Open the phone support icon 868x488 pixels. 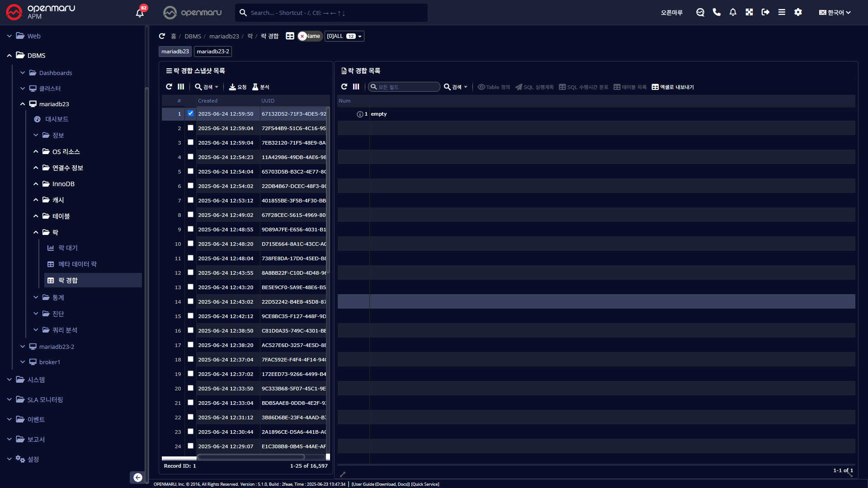717,12
